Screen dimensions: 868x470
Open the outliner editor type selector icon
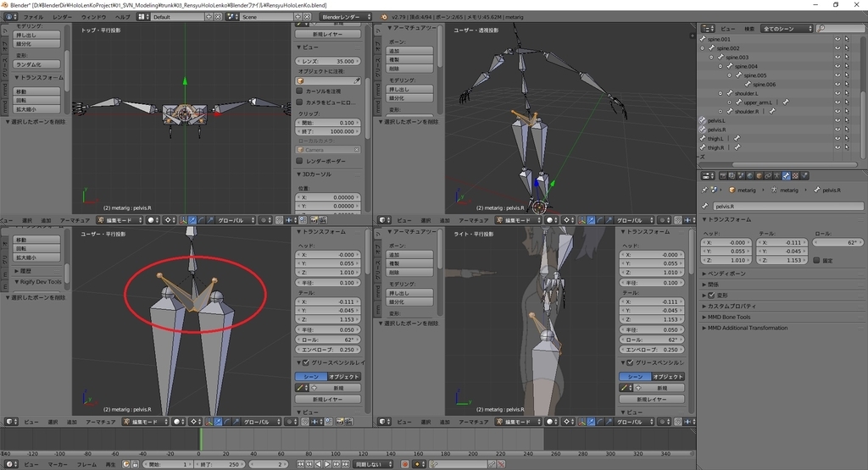[x=708, y=28]
